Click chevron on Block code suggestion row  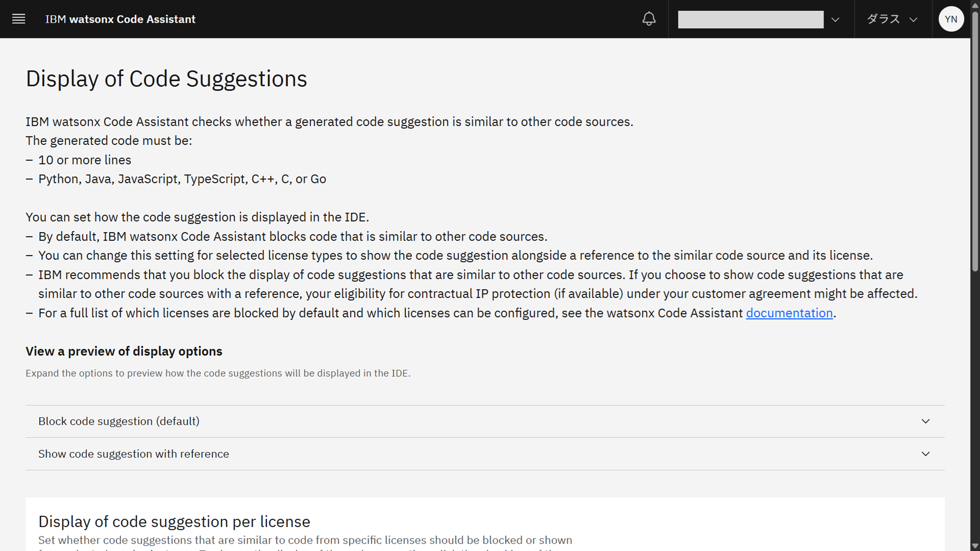925,421
